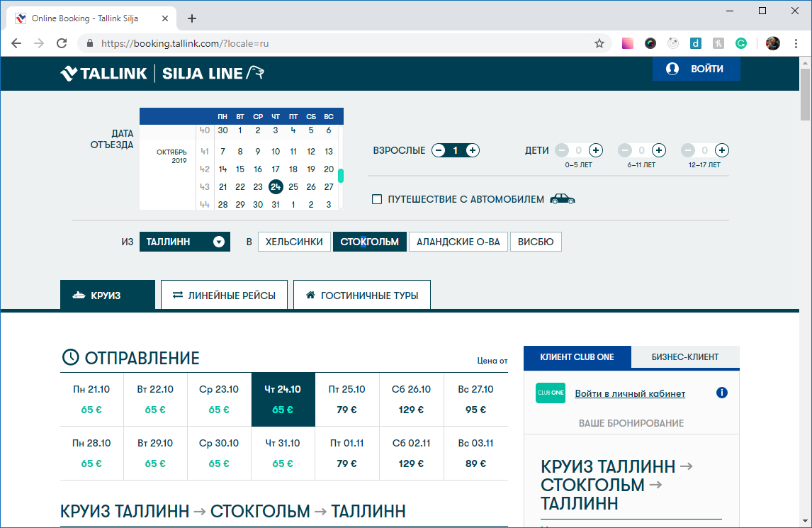
Task: Add a child aged 12–17
Action: click(722, 150)
